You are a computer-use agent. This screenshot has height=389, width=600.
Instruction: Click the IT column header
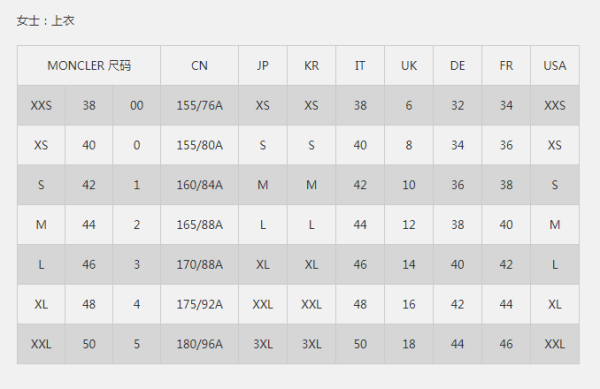click(x=360, y=65)
